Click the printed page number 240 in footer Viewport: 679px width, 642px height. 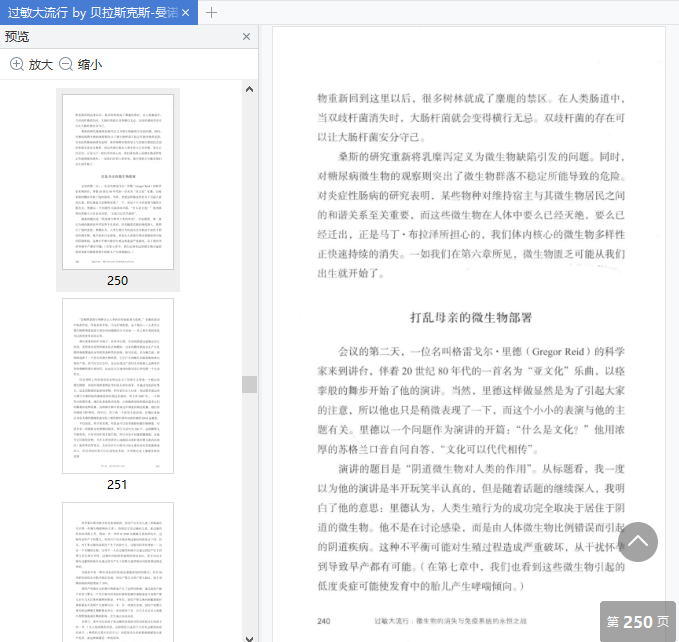(x=324, y=621)
